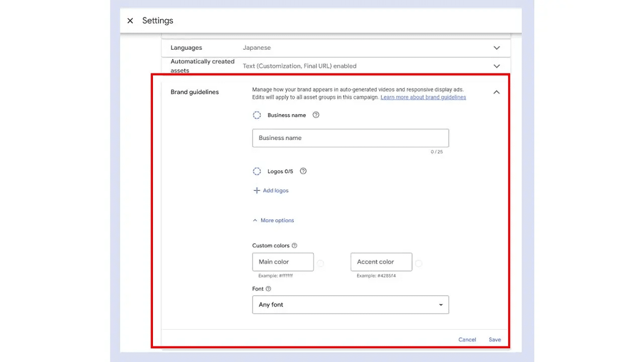This screenshot has width=644, height=362.
Task: Click the dashed circle beside Logos 0/5
Action: pos(257,171)
